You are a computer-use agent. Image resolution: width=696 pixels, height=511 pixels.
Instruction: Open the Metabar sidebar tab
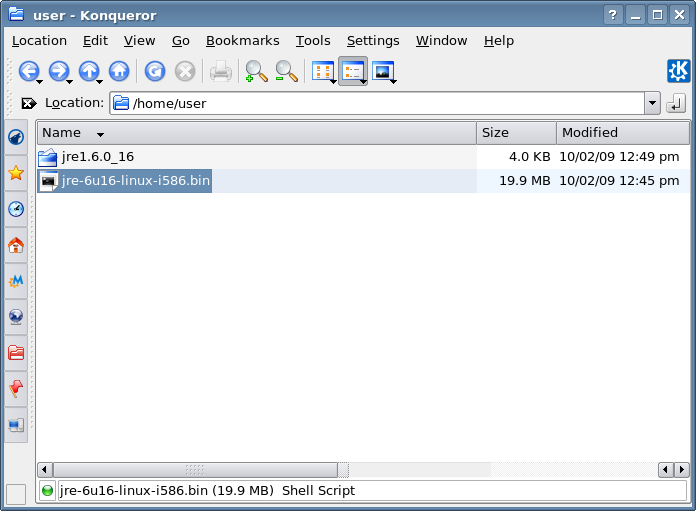pos(16,281)
